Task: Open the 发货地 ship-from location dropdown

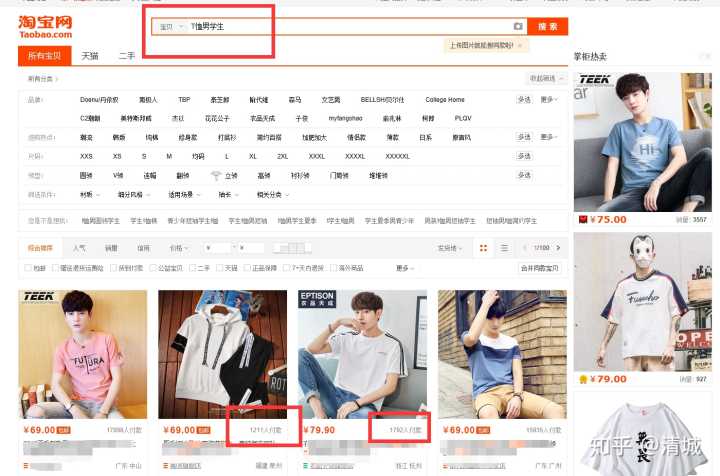Action: point(450,248)
